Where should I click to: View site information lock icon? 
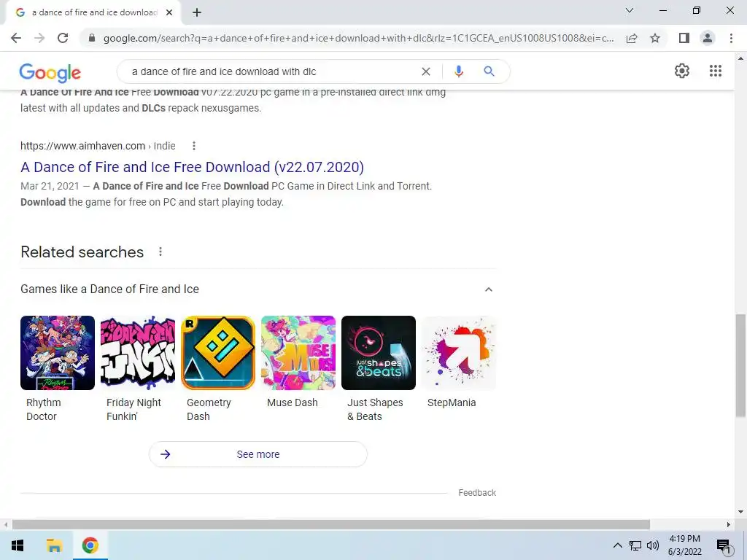92,38
